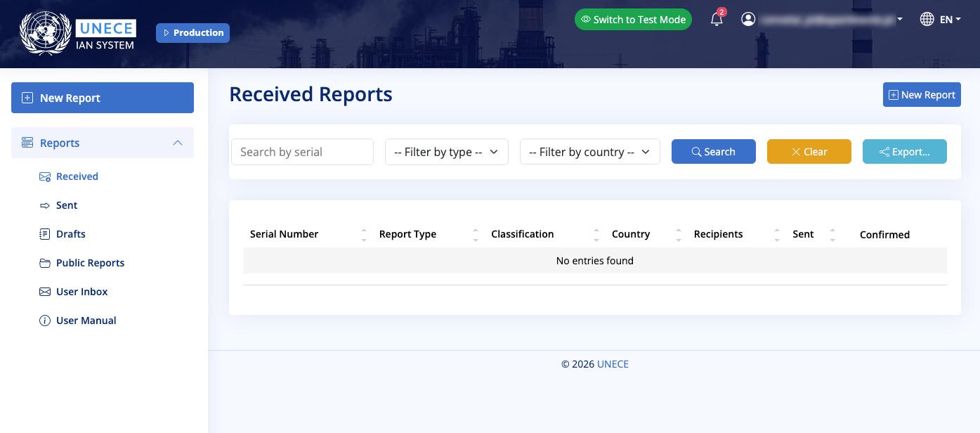
Task: Sort by Sent column
Action: (814, 234)
